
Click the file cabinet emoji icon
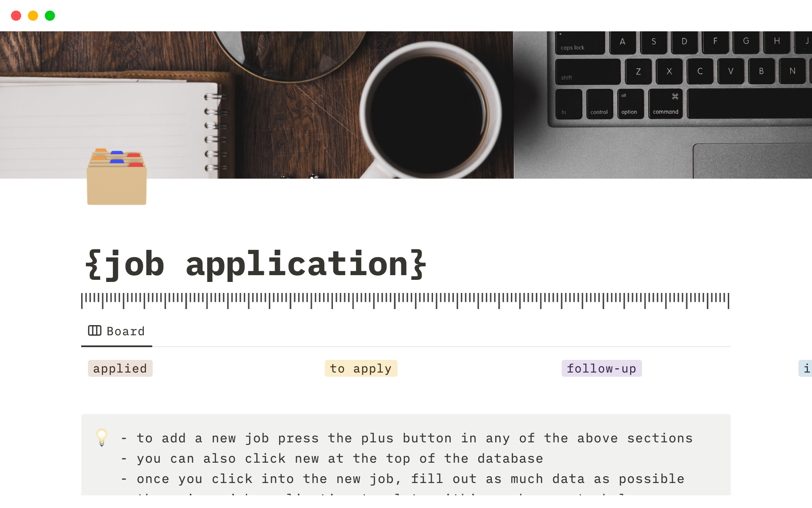click(117, 176)
